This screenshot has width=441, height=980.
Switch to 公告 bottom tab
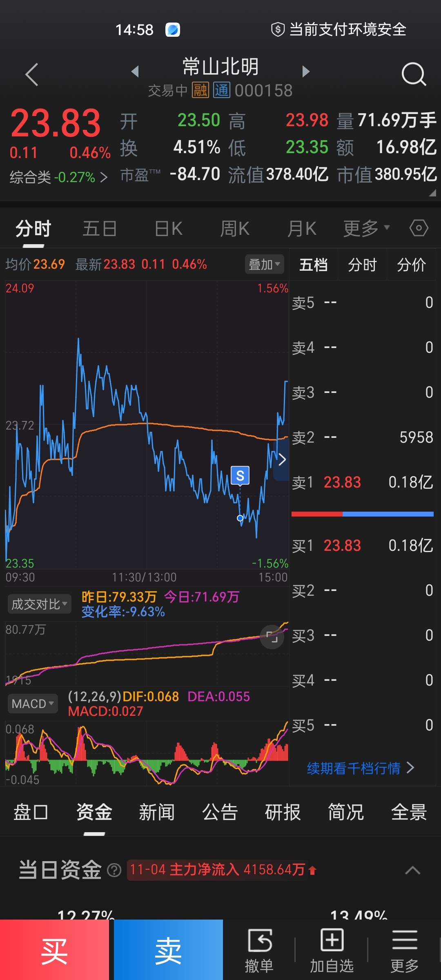220,812
